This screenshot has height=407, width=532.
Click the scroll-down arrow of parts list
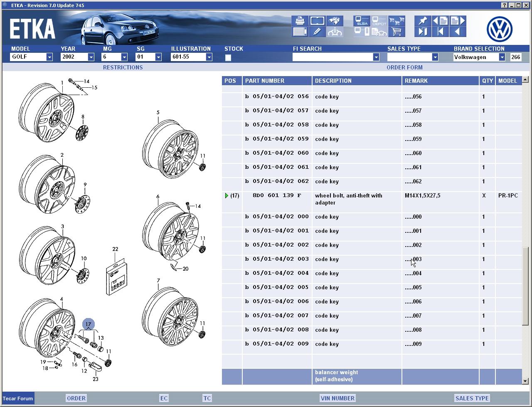pos(525,381)
